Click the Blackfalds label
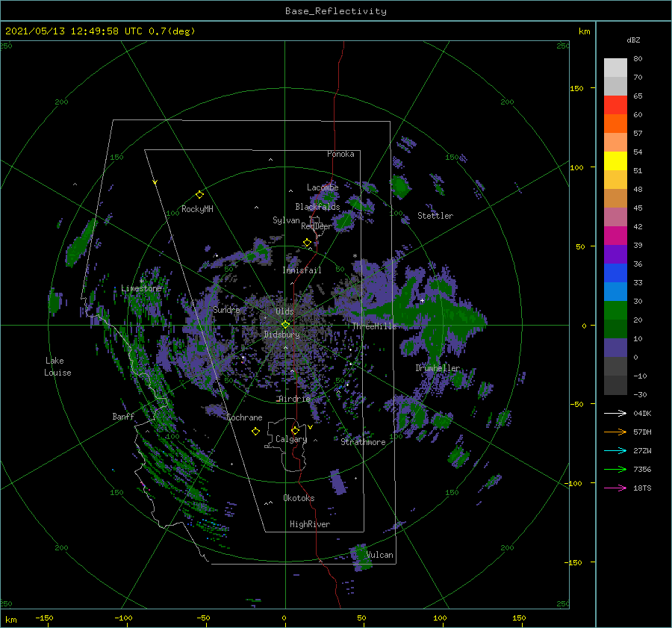 317,207
